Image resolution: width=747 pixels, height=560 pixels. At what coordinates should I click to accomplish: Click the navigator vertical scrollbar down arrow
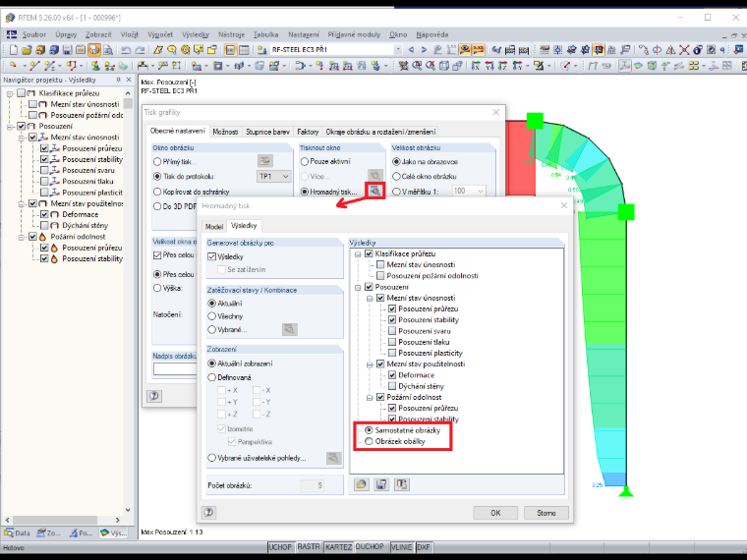[128, 510]
